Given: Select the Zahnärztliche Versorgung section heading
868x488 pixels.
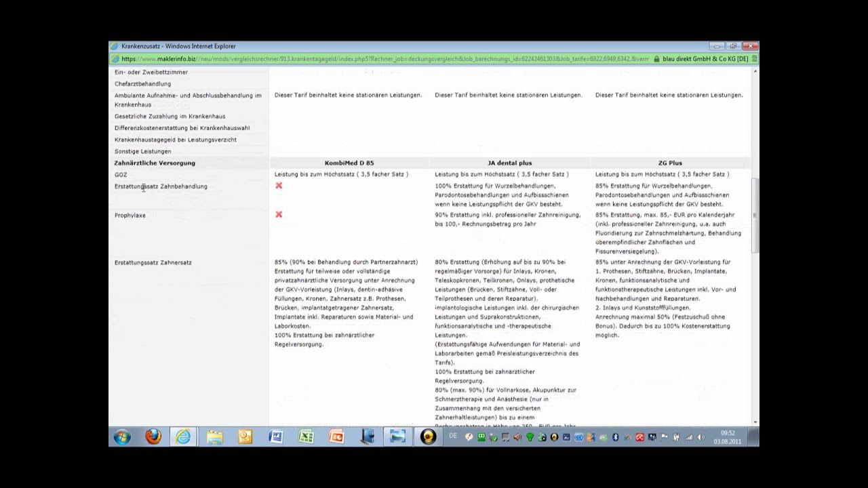Looking at the screenshot, I should [x=155, y=163].
